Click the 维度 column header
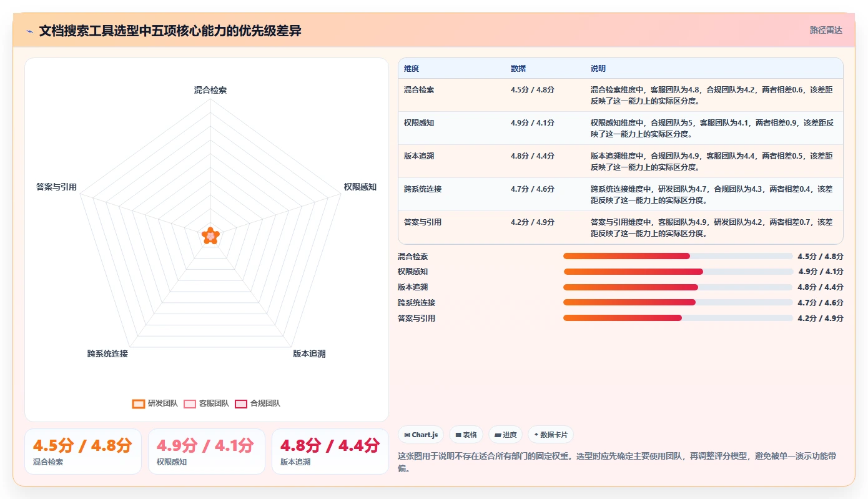This screenshot has width=868, height=499. [412, 69]
